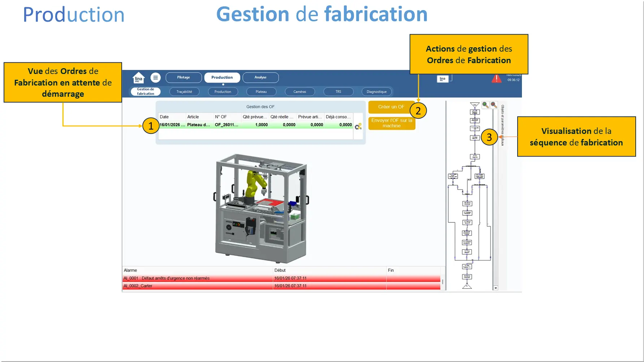The image size is (644, 362).
Task: Zoom in on the fabrication sequence diagram
Action: [x=485, y=105]
